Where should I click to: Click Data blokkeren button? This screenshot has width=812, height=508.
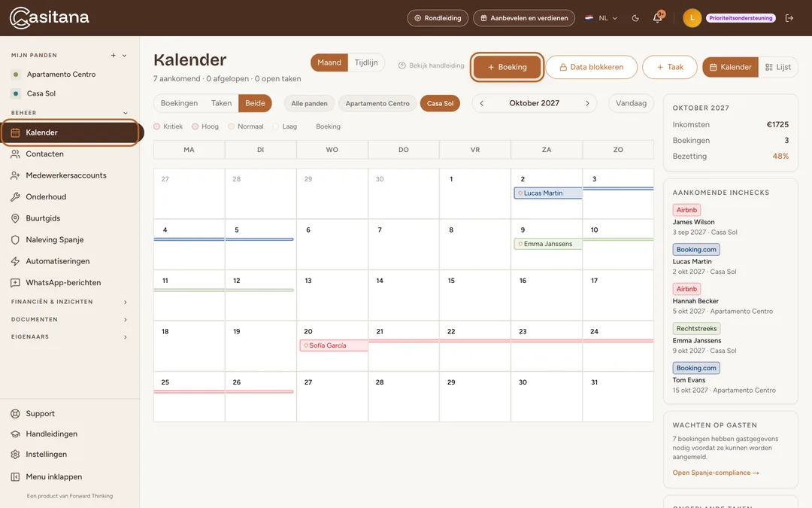tap(592, 68)
